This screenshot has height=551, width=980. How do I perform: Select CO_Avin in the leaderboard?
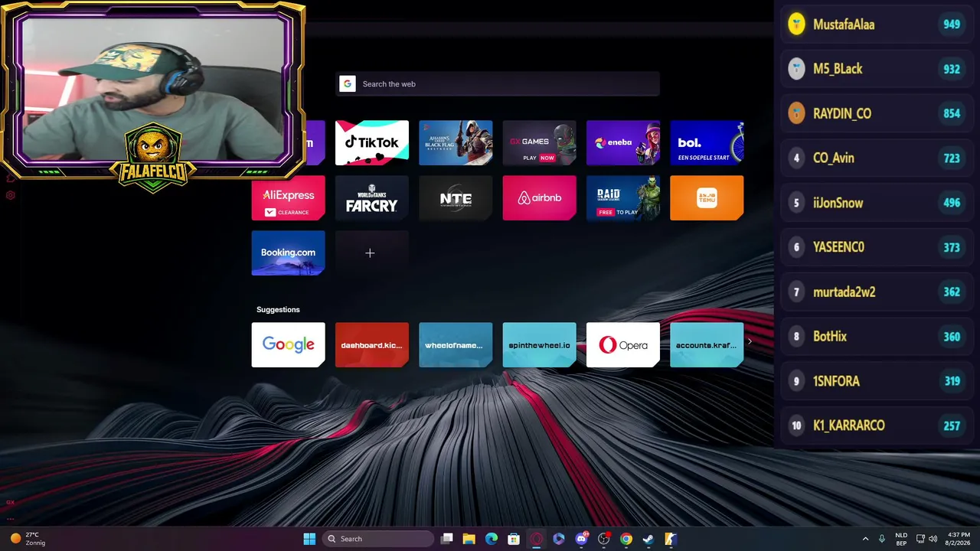tap(877, 158)
